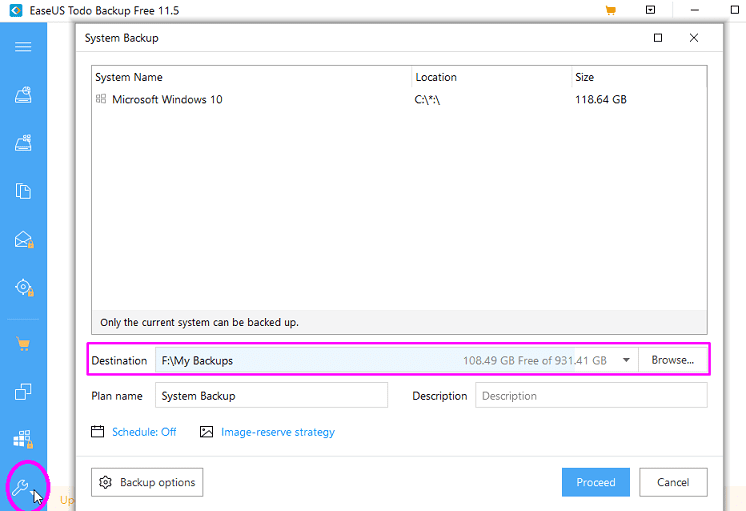Click the cart icon in the title bar
Screen dimensions: 746x511
point(610,10)
